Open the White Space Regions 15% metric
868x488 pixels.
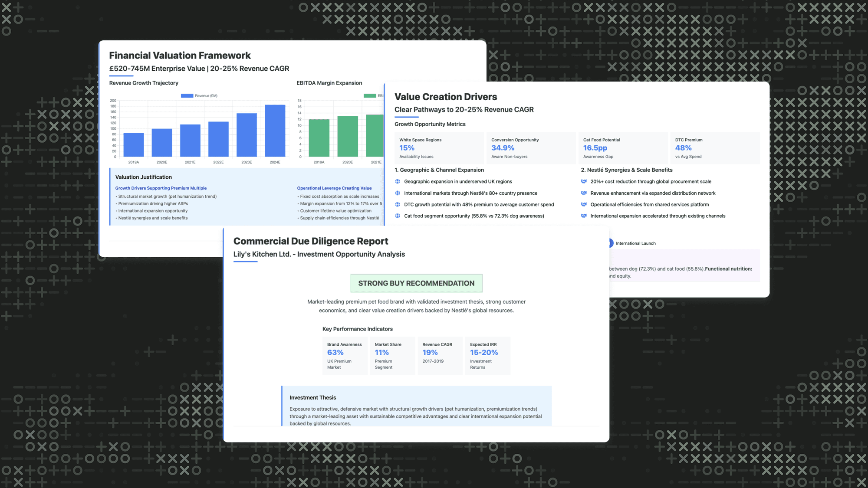click(439, 148)
